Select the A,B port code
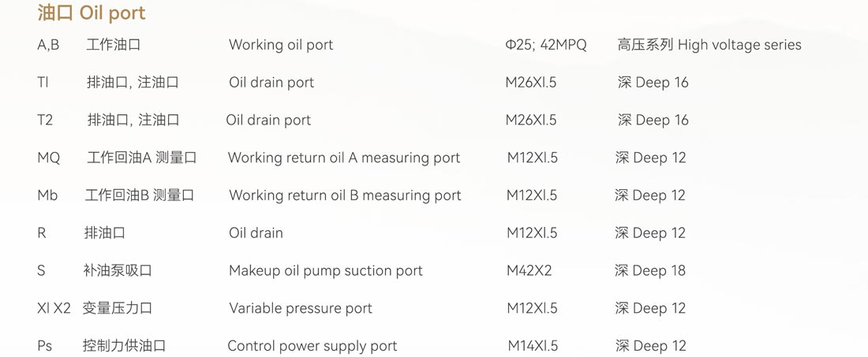 tap(48, 46)
